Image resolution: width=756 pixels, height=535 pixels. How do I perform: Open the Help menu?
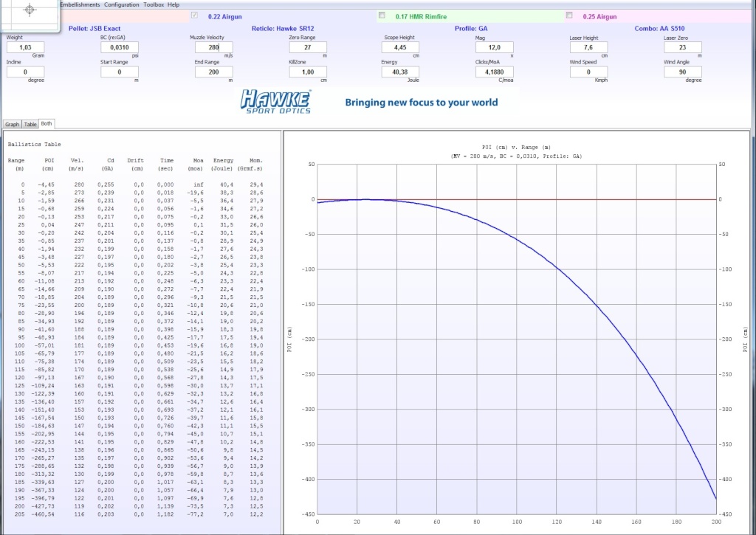point(173,4)
